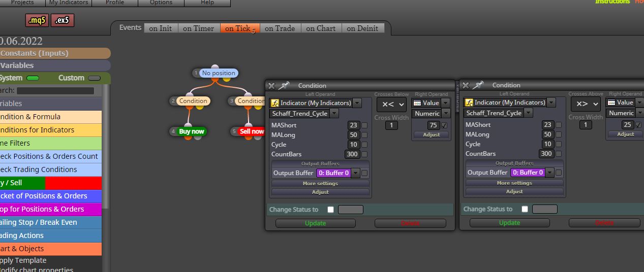Open Crosses Below operator dropdown

click(391, 105)
